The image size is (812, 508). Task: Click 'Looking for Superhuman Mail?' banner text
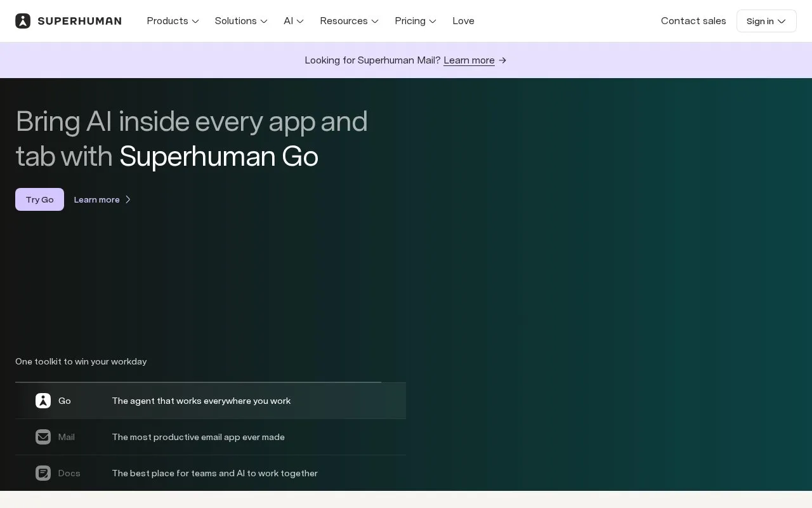point(372,60)
